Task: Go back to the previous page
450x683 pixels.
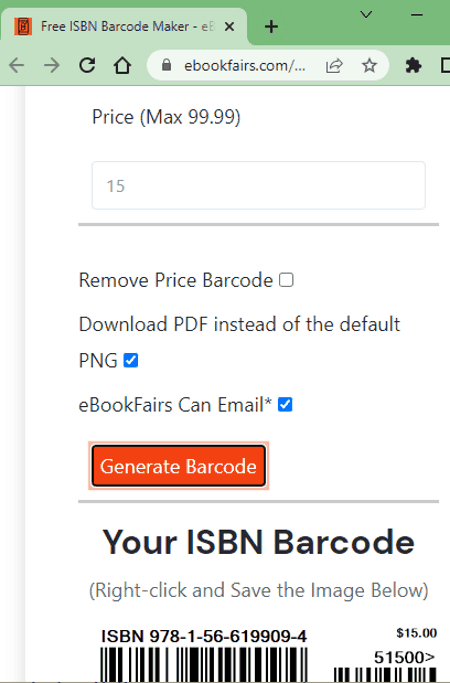Action: coord(17,66)
